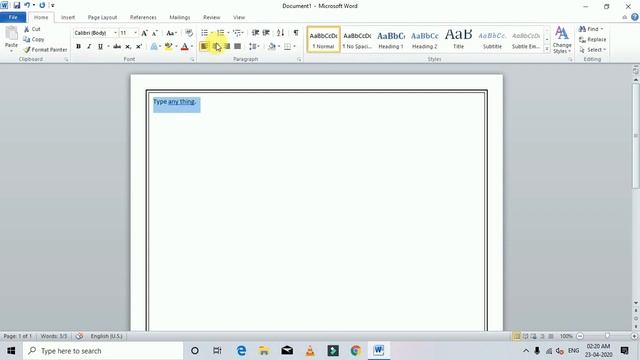Viewport: 640px width, 360px height.
Task: Open the font size dropdown
Action: (135, 33)
